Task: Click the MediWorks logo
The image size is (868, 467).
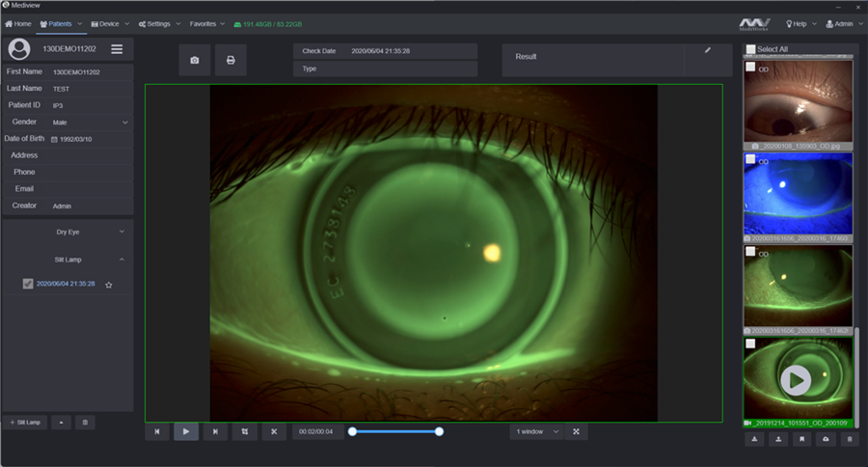Action: point(754,24)
